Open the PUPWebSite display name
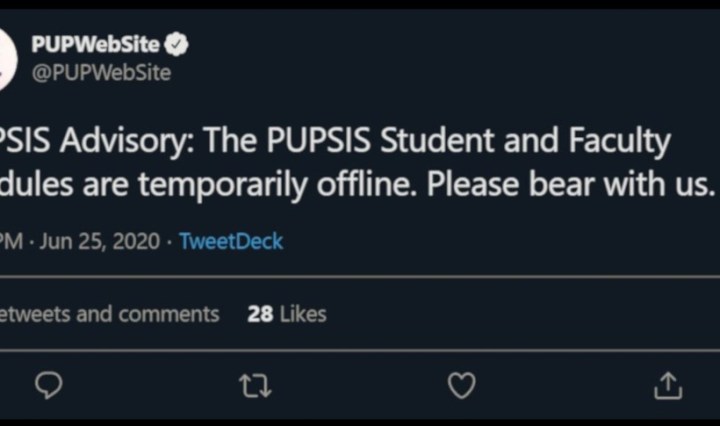 [97, 45]
